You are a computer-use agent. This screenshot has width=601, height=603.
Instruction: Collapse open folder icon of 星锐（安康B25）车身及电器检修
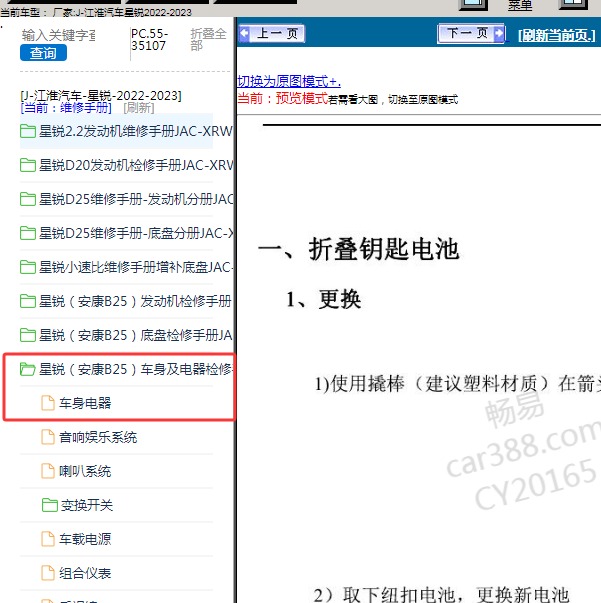point(28,369)
